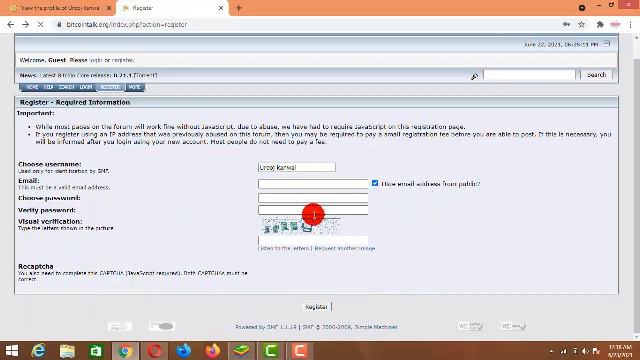The width and height of the screenshot is (640, 360).
Task: Open the Windows Start menu
Action: pos(12,351)
